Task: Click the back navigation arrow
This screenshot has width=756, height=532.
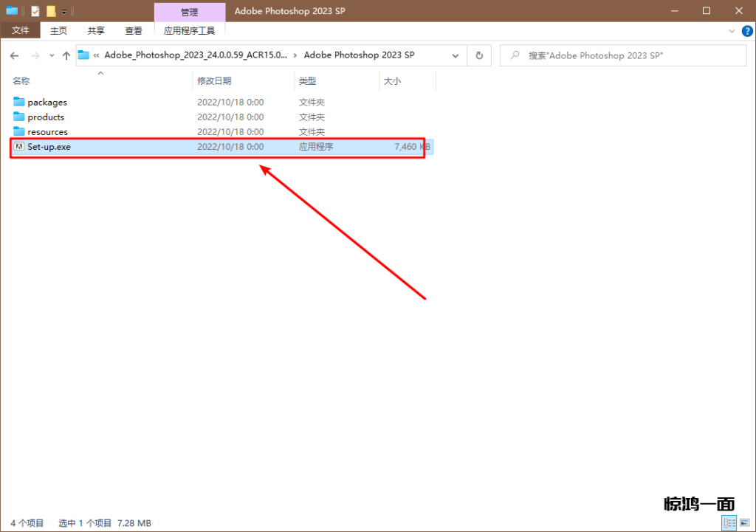Action: click(x=15, y=55)
